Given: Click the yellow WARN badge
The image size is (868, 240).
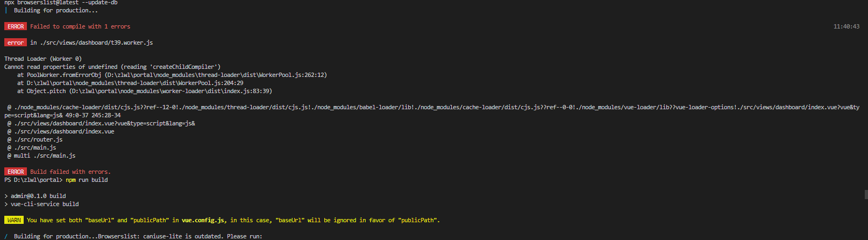Looking at the screenshot, I should tap(14, 220).
